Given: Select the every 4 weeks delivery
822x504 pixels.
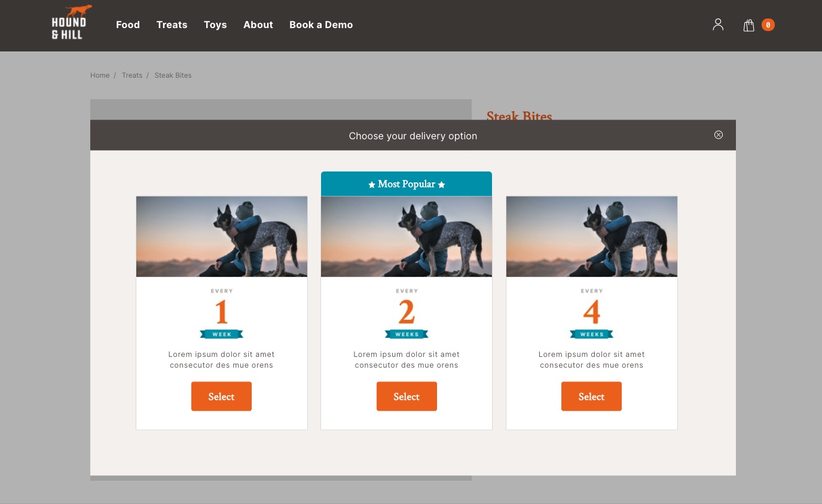Looking at the screenshot, I should point(591,396).
